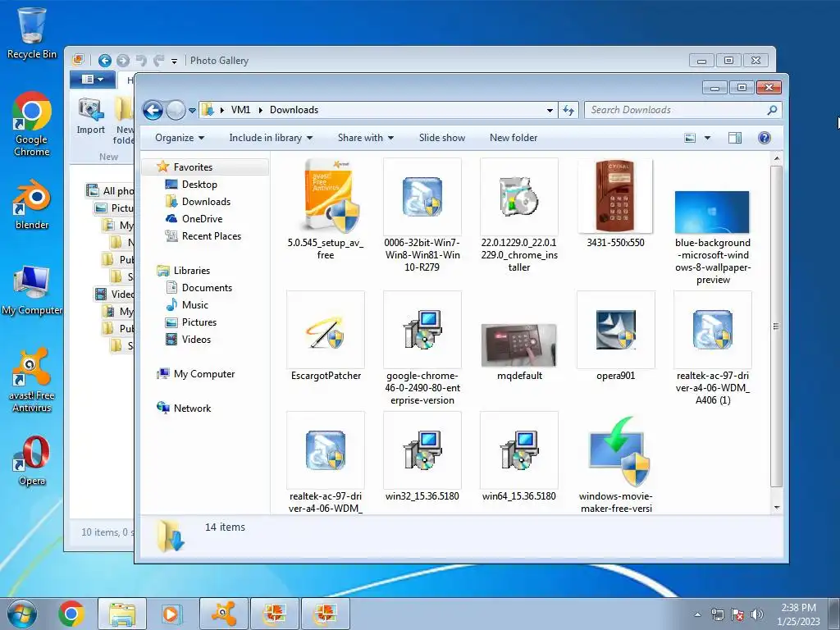Open Desktop under Favorites
The height and width of the screenshot is (630, 840).
(x=191, y=185)
